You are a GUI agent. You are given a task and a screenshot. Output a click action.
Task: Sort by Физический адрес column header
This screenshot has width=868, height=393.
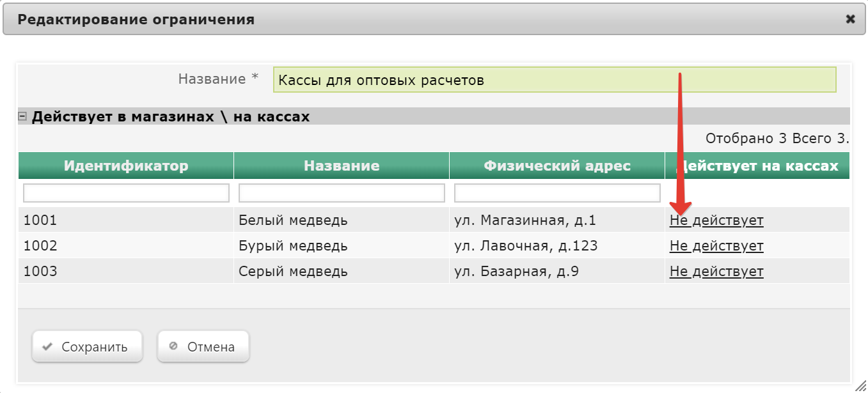click(557, 166)
